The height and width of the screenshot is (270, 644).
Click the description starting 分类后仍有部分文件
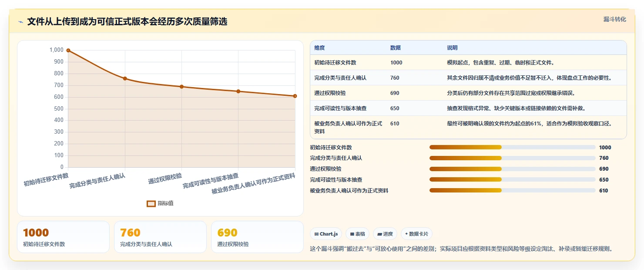511,93
